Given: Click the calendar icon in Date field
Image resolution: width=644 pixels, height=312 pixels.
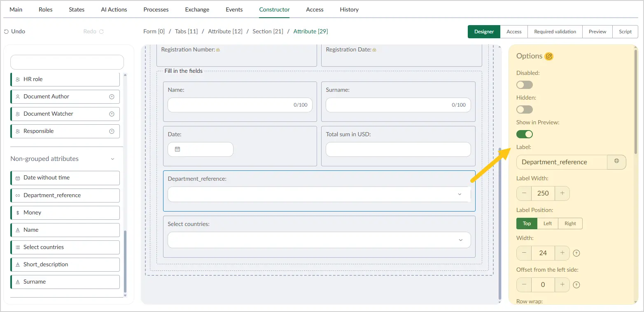Looking at the screenshot, I should coord(177,149).
